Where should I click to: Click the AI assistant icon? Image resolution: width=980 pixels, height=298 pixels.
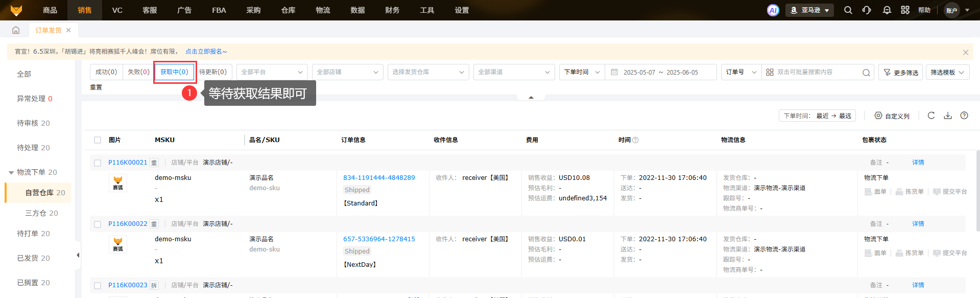click(x=773, y=10)
